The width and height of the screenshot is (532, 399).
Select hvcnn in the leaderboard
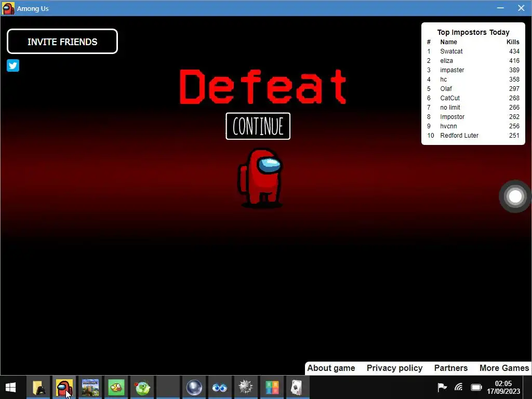tap(448, 126)
